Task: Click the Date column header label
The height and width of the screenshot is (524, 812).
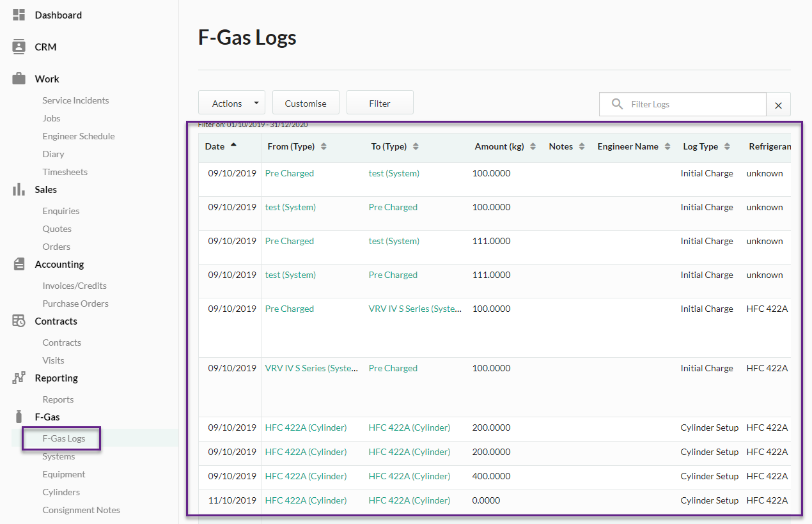Action: pos(215,146)
